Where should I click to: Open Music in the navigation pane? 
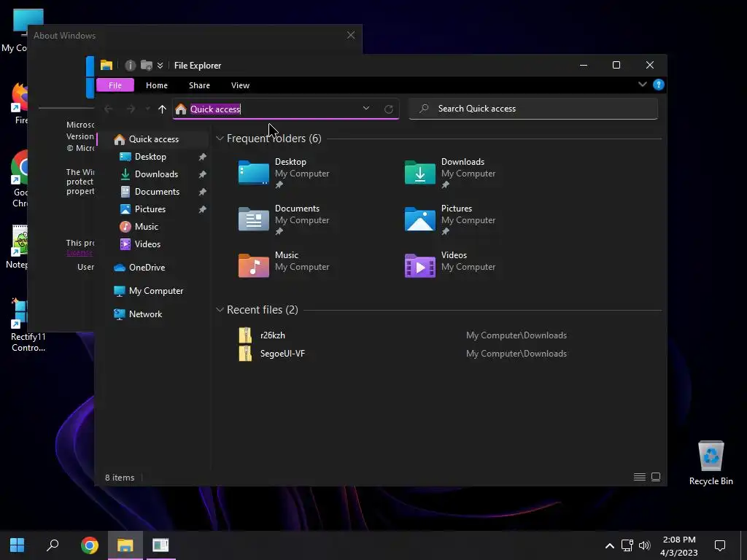[x=146, y=227]
